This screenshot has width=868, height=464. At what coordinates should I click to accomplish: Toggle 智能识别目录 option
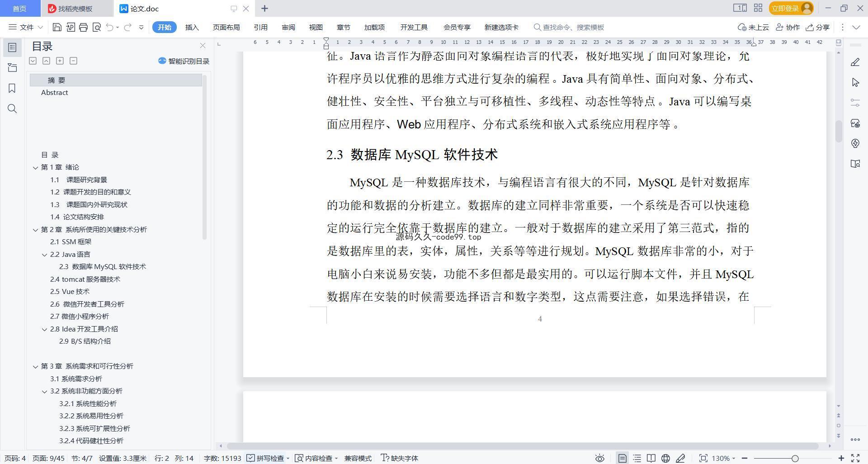[x=184, y=61]
